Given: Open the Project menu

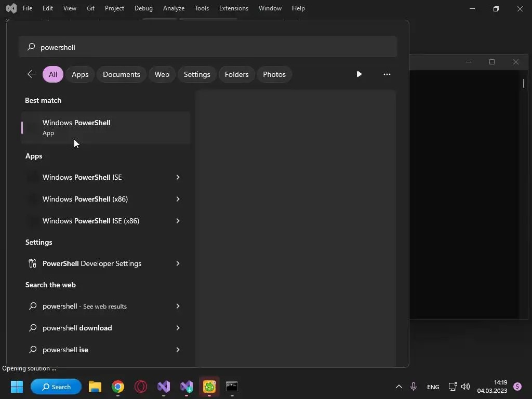Looking at the screenshot, I should click(114, 8).
